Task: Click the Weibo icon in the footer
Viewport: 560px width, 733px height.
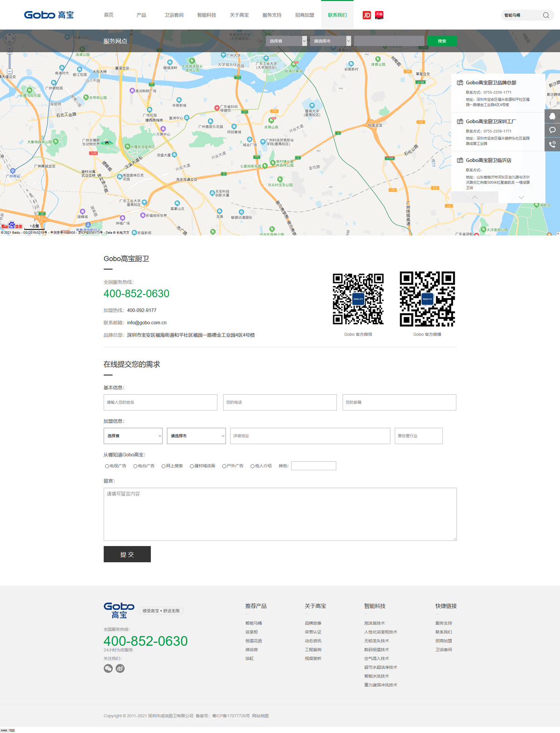Action: [x=120, y=669]
